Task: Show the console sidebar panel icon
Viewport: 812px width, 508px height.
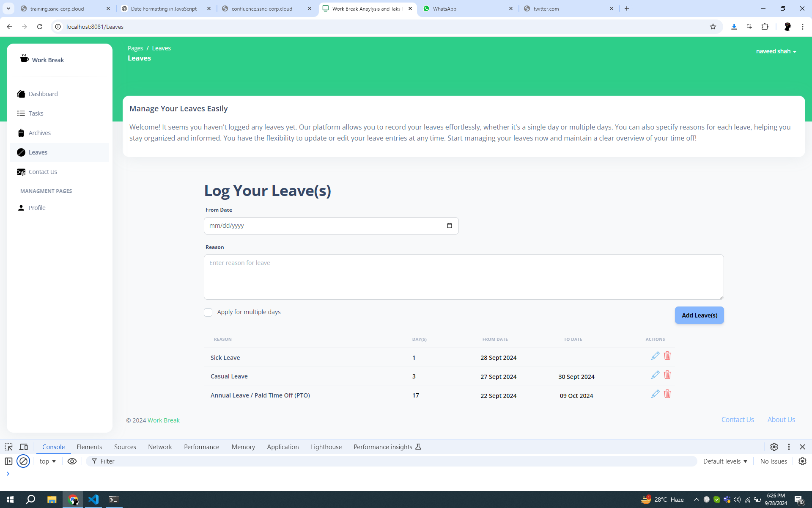Action: click(x=8, y=461)
